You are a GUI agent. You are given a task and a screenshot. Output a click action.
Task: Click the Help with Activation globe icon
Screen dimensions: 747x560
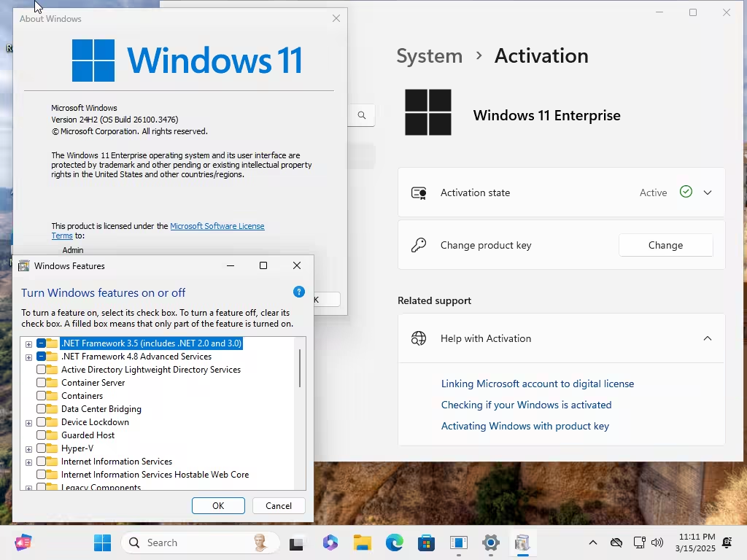(x=419, y=338)
